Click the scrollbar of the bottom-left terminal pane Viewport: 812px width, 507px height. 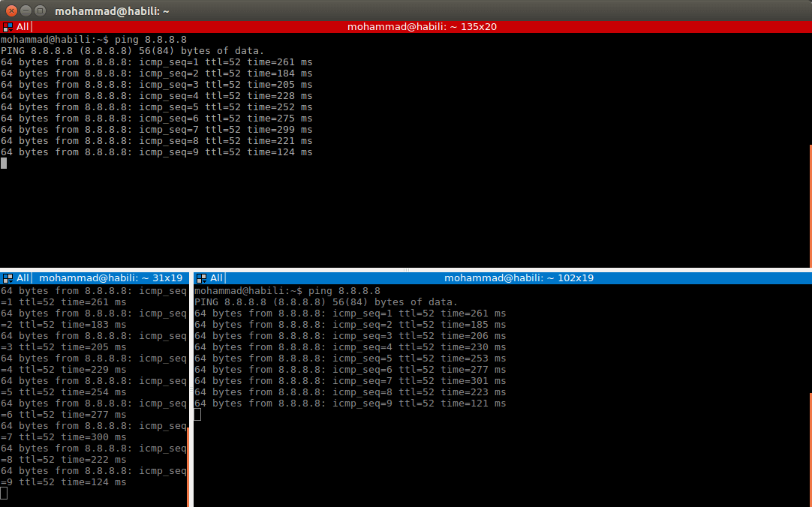pos(188,465)
